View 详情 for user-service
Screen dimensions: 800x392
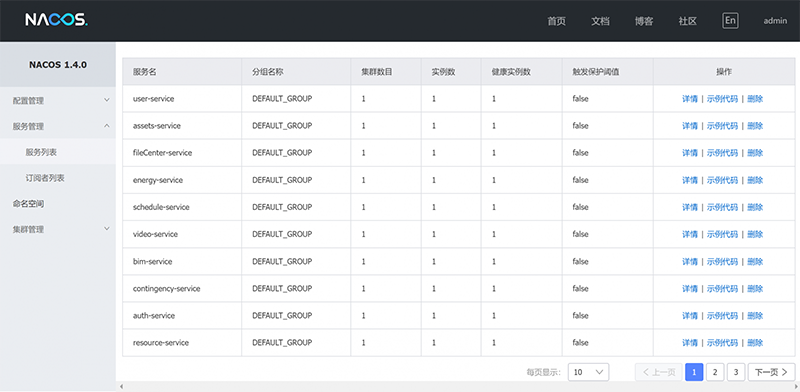[690, 99]
